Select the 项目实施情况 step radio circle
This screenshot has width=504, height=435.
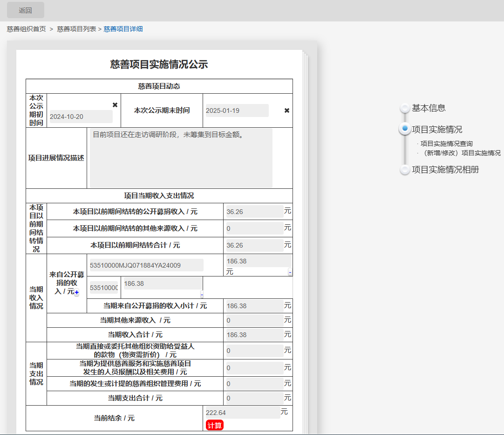[x=405, y=129]
